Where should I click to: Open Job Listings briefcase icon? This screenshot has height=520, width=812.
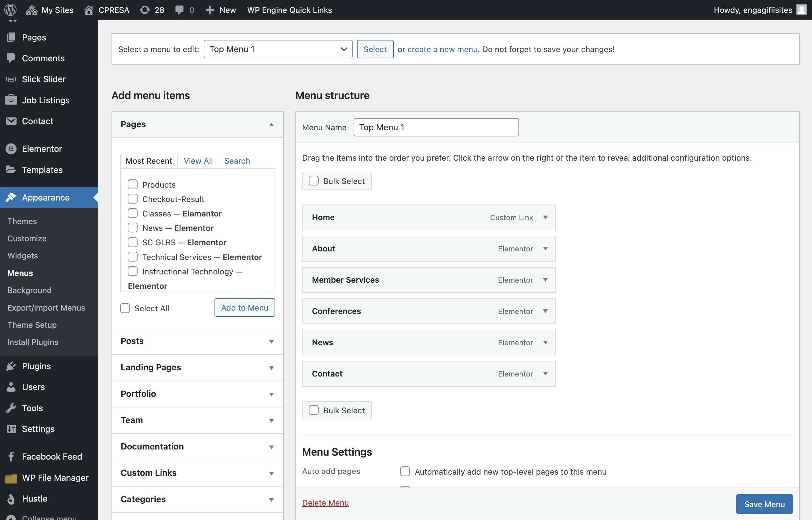(11, 100)
